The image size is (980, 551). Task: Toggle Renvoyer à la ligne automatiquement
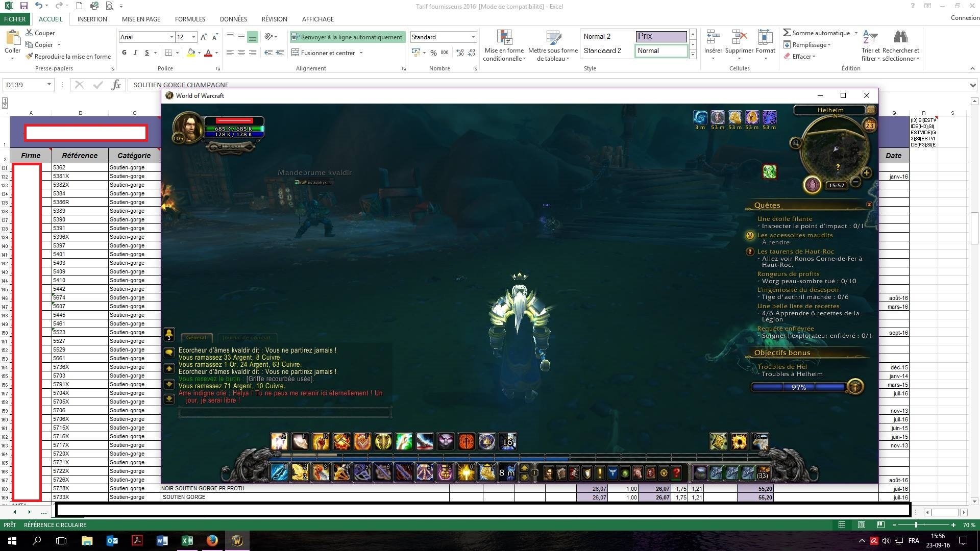point(347,37)
